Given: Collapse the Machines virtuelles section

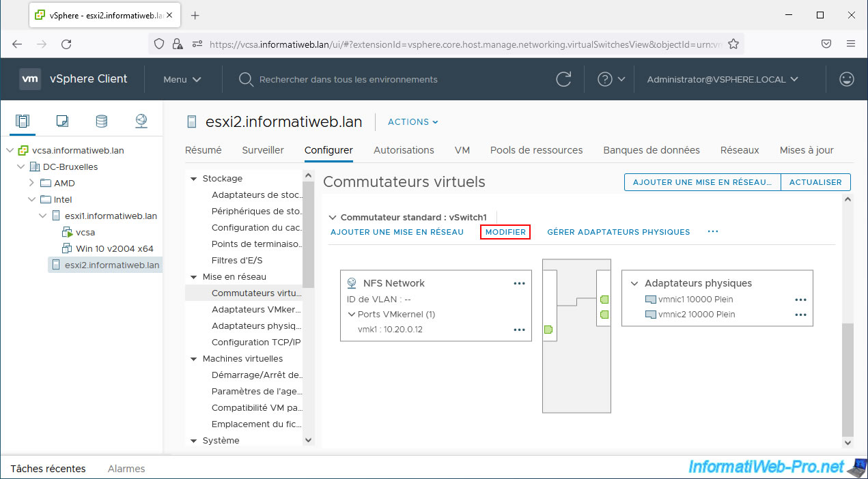Looking at the screenshot, I should [193, 359].
